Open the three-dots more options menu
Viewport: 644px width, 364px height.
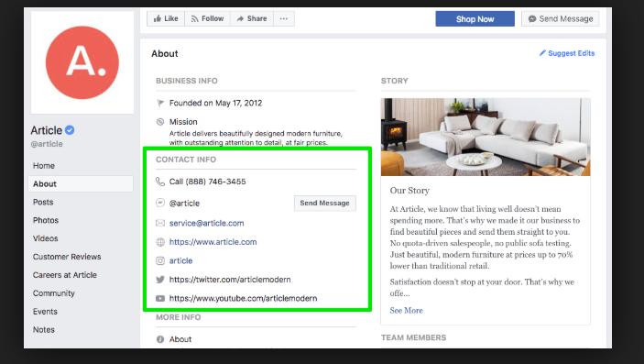(x=284, y=18)
